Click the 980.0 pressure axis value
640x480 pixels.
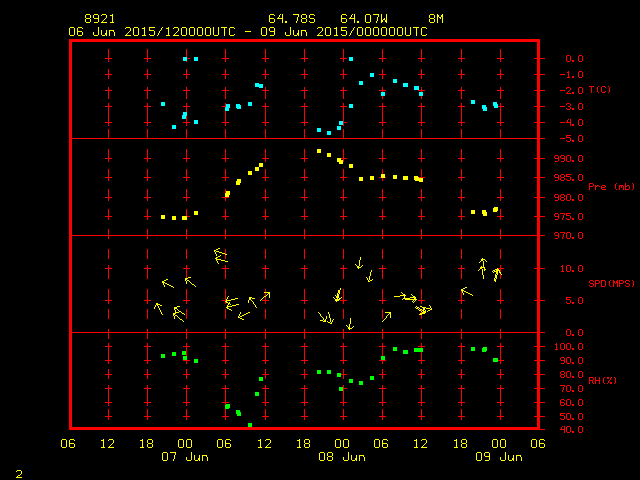(x=569, y=198)
